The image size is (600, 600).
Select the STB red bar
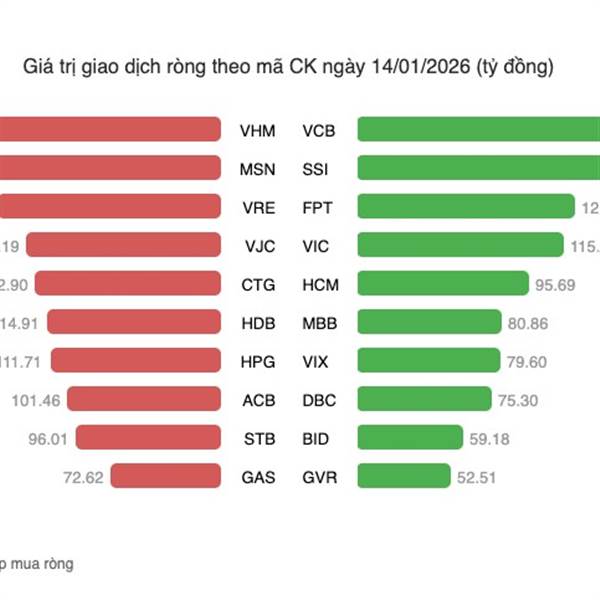(148, 438)
